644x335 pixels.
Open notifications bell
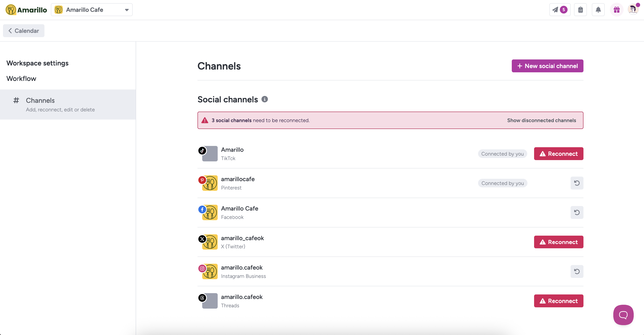598,10
